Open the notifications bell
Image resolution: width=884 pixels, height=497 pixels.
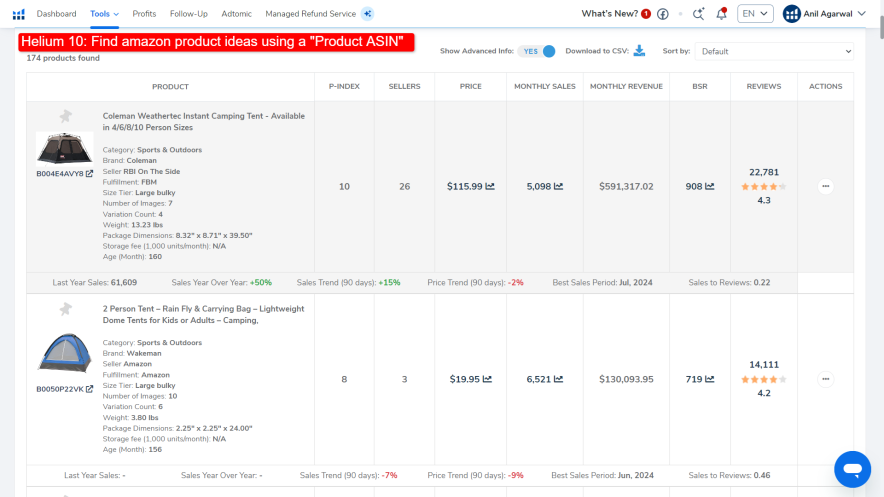point(722,14)
